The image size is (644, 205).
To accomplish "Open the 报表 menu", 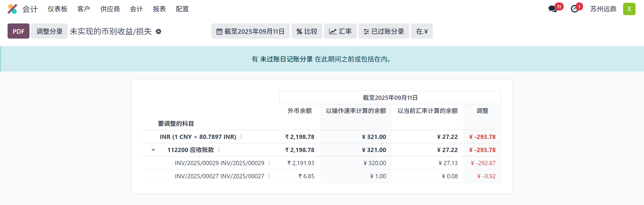I will pyautogui.click(x=159, y=9).
